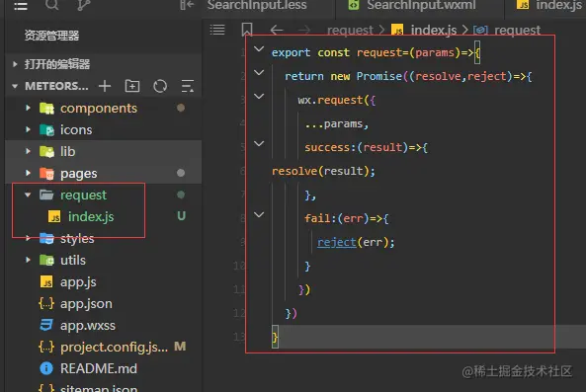Click the bookmark icon in the editor toolbar
Screen dimensions: 586x392
[x=247, y=29]
